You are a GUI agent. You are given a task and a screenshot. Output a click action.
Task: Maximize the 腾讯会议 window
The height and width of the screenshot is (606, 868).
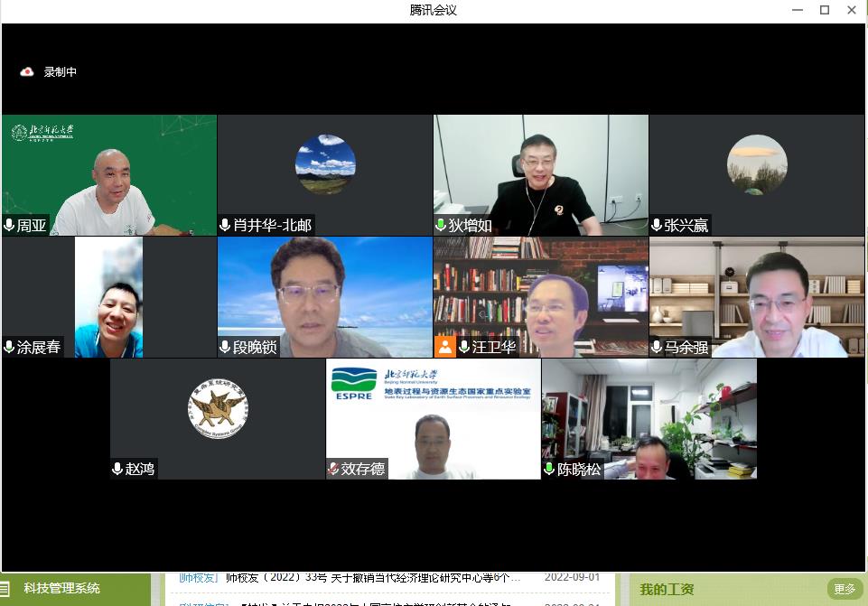coord(824,10)
